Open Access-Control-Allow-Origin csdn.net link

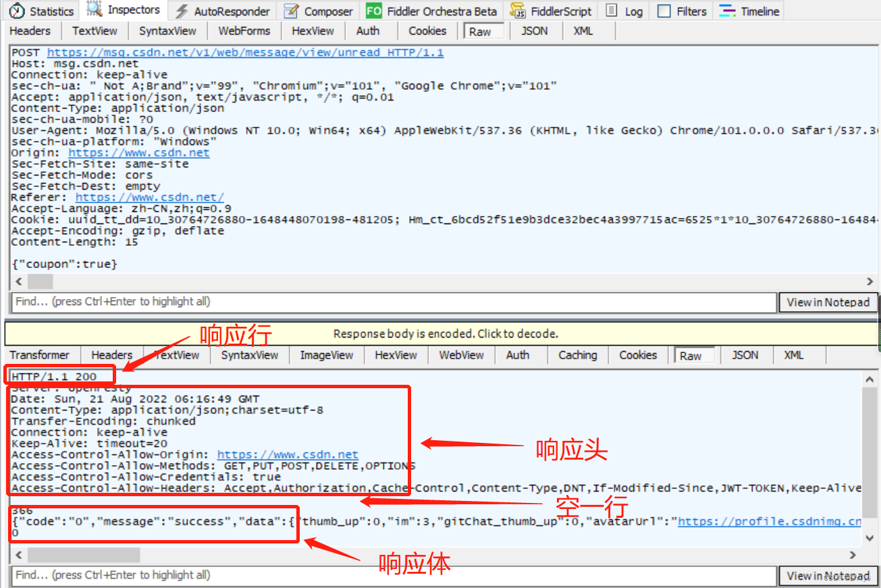288,454
